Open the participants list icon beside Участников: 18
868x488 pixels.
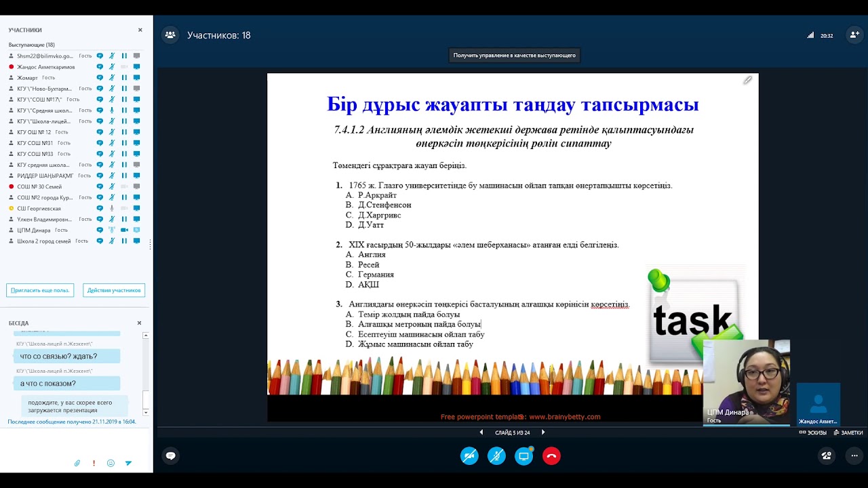170,35
